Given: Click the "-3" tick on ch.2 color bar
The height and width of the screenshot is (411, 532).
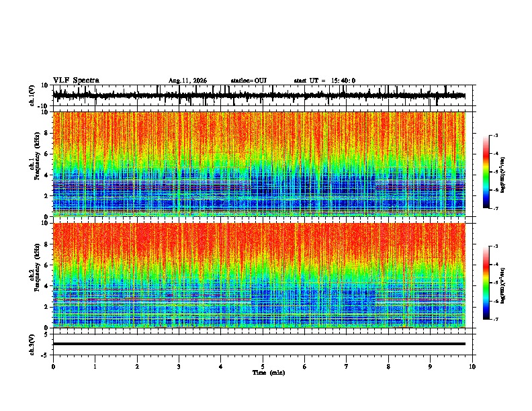Looking at the screenshot, I should (x=496, y=246).
